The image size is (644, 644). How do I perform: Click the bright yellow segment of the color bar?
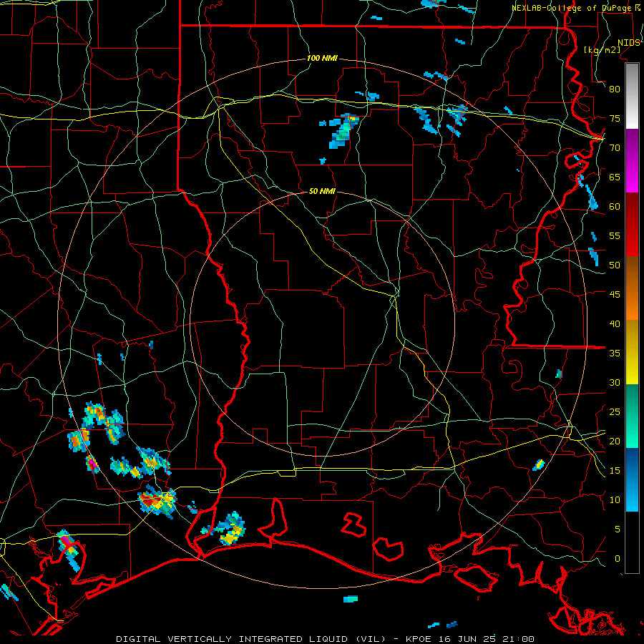pyautogui.click(x=633, y=352)
